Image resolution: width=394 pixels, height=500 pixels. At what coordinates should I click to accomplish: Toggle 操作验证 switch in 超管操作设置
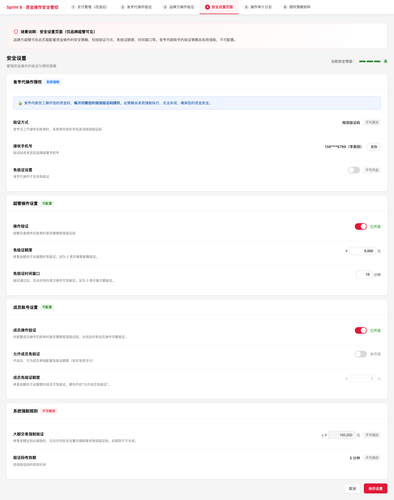click(361, 227)
